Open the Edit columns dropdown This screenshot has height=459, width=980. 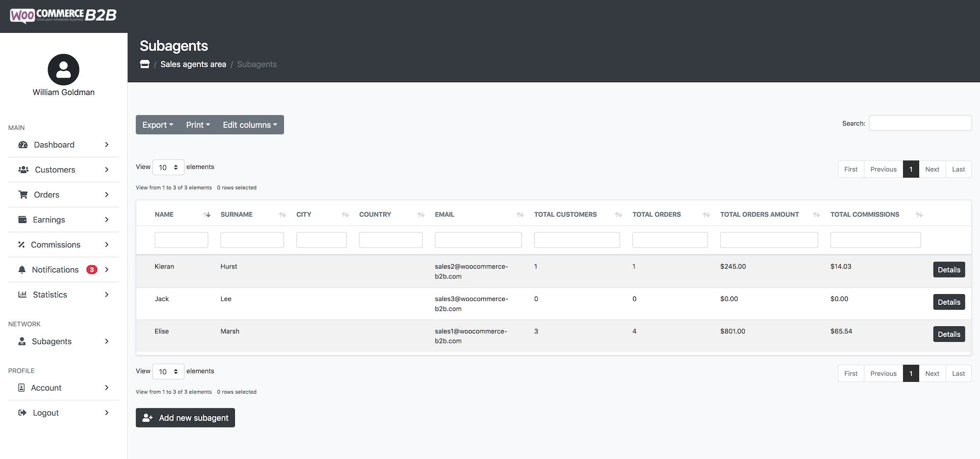250,125
